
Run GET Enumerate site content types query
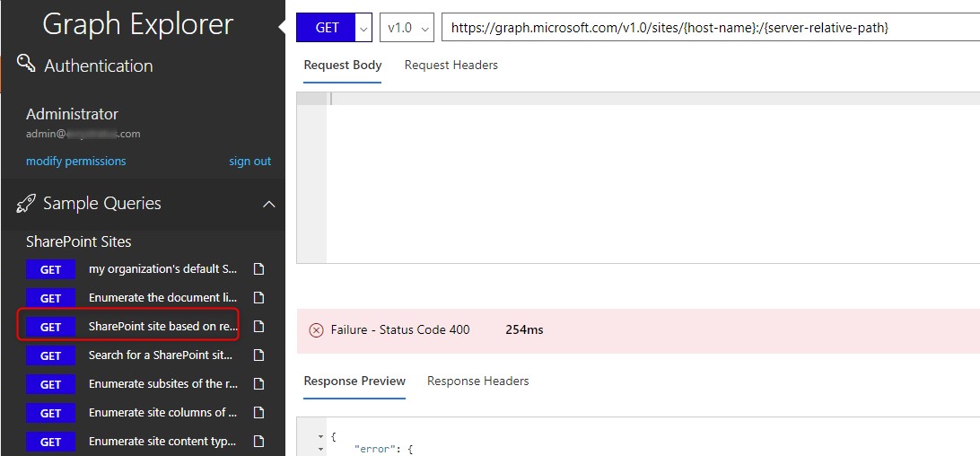pyautogui.click(x=50, y=442)
